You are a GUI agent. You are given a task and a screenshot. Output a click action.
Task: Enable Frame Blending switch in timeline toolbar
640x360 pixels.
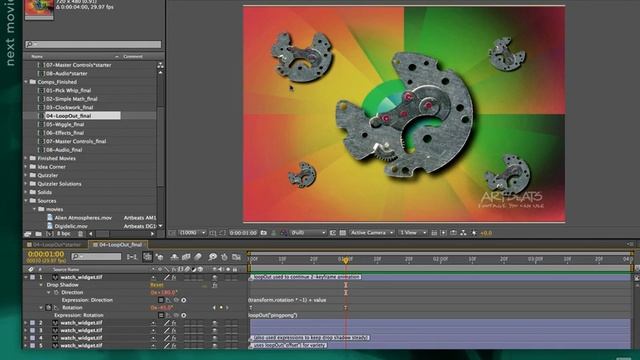pos(186,257)
